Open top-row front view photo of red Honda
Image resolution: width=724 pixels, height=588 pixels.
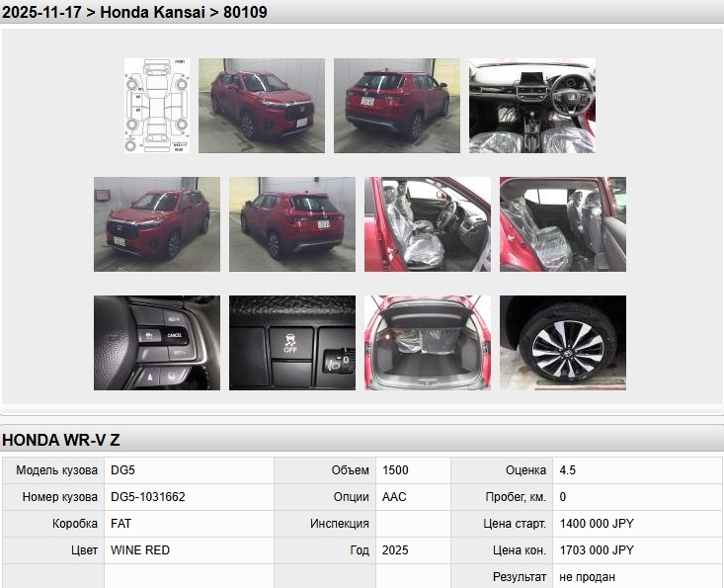[x=261, y=106]
